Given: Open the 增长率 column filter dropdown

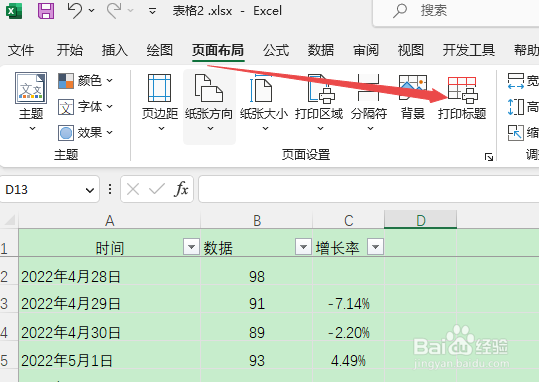Looking at the screenshot, I should tap(375, 247).
